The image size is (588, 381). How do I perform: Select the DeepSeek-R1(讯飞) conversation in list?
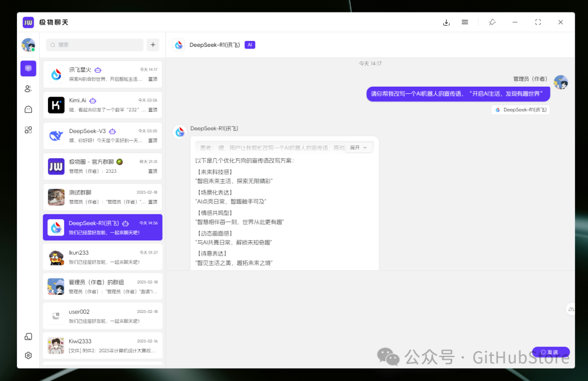[x=102, y=227]
